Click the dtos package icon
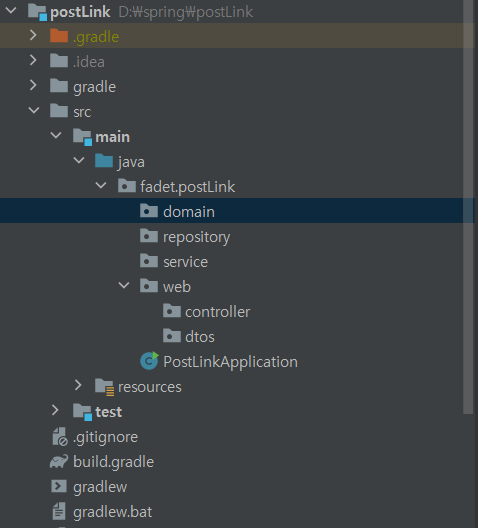Screen dimensions: 478x528 pyautogui.click(x=172, y=335)
